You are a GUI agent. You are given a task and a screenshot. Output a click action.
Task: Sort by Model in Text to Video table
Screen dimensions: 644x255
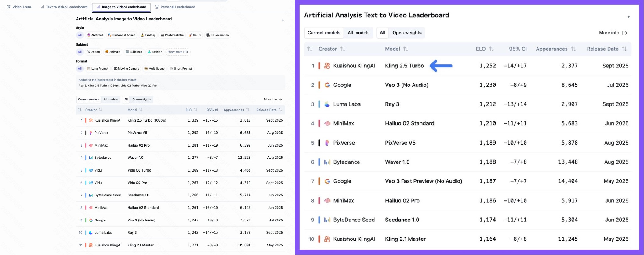396,49
